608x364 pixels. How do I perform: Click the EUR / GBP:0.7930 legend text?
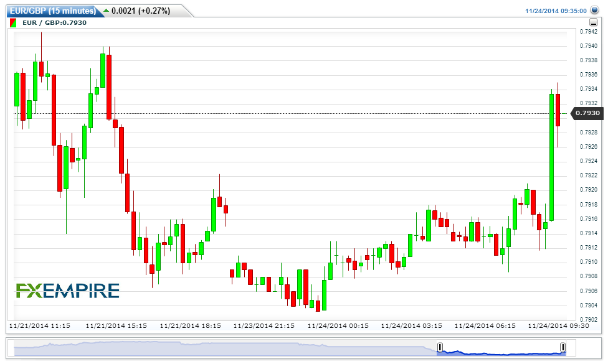click(x=54, y=23)
